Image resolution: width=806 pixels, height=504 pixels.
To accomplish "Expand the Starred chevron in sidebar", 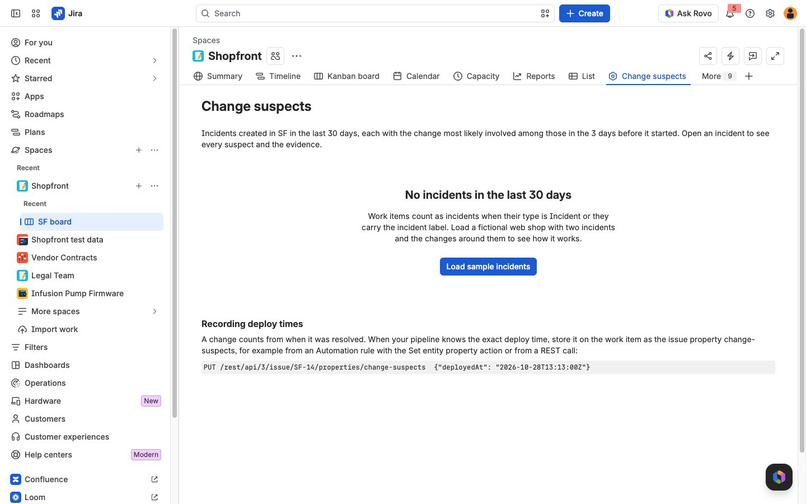I will point(154,79).
